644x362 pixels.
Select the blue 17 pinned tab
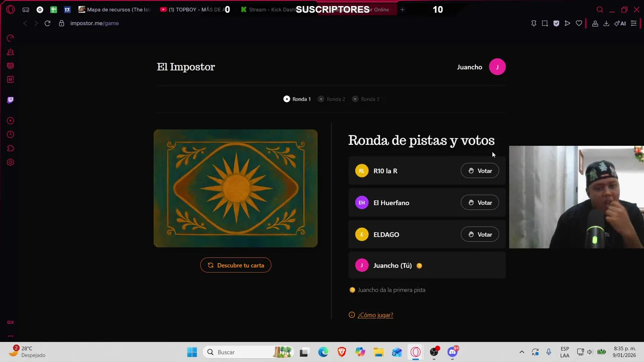[67, 10]
